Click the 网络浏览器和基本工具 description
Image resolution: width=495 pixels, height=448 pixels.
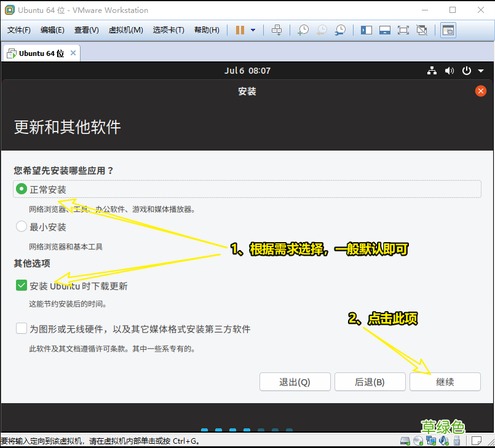[66, 246]
